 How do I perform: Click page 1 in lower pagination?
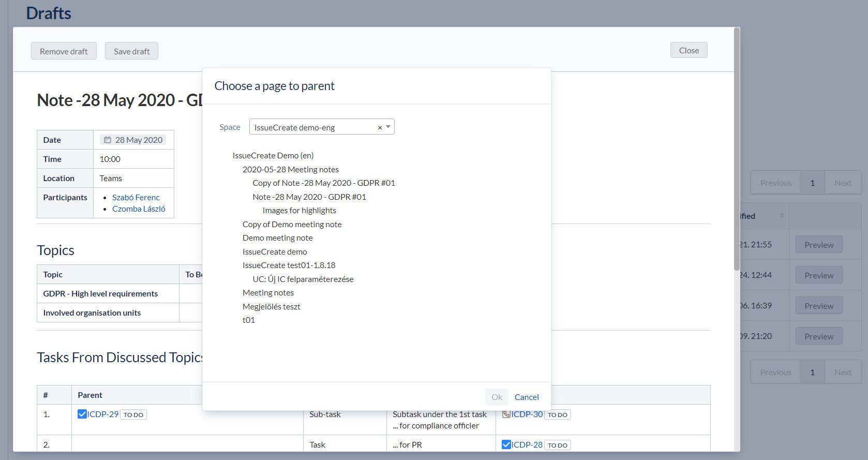click(x=812, y=372)
